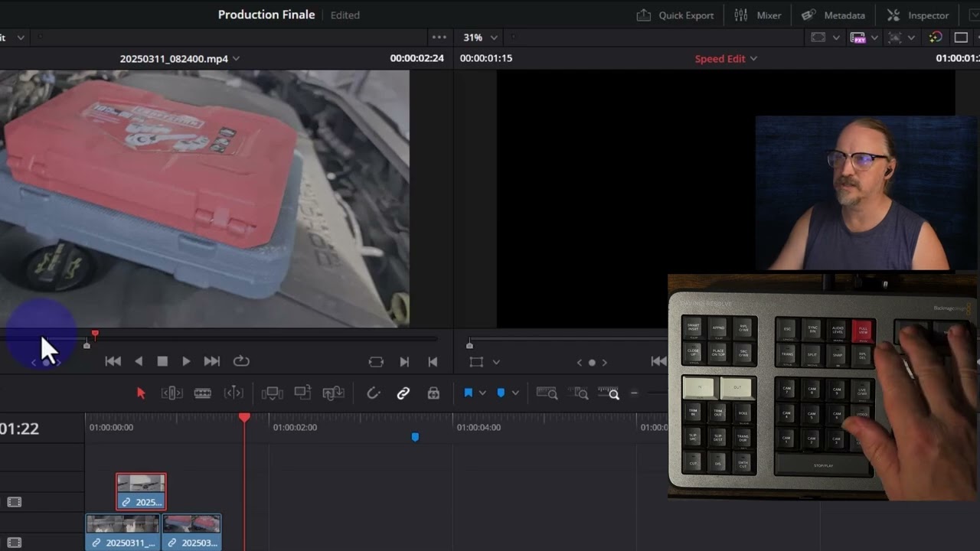
Task: Click the mark out icon in source viewer
Action: pos(433,362)
